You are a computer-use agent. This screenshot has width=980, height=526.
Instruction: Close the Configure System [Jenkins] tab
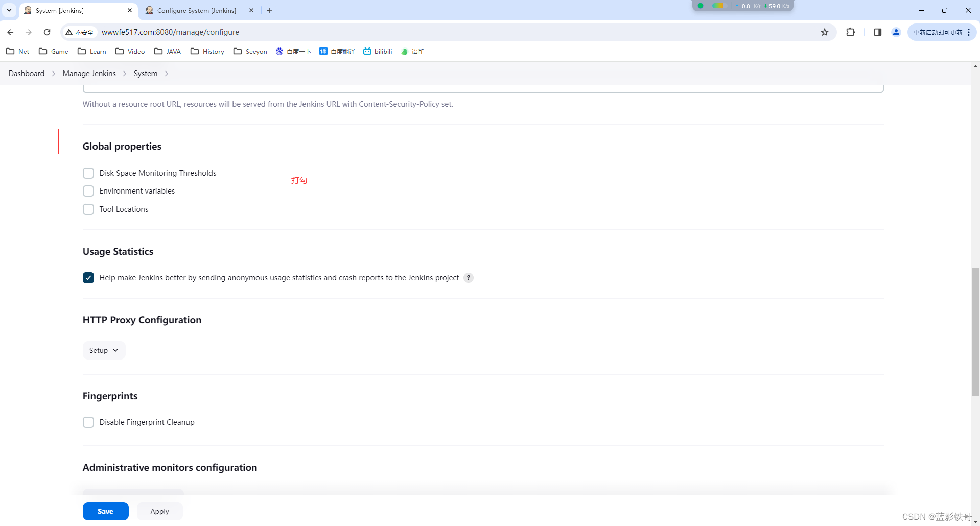point(251,10)
